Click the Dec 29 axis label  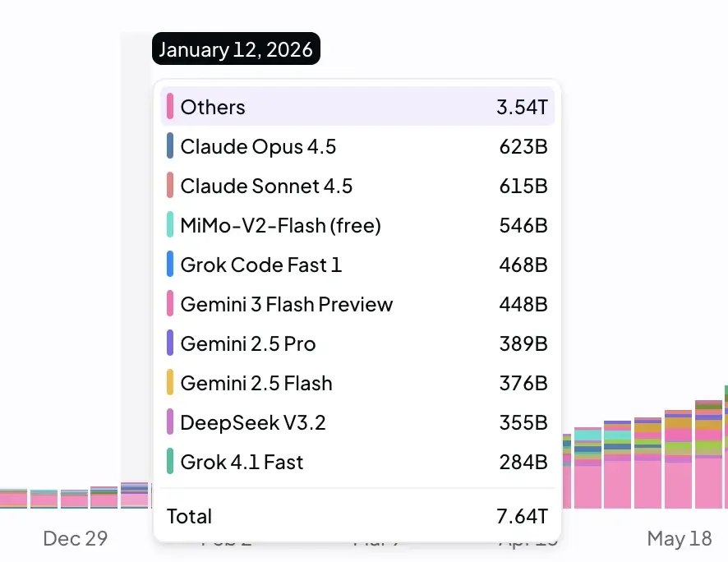(76, 539)
